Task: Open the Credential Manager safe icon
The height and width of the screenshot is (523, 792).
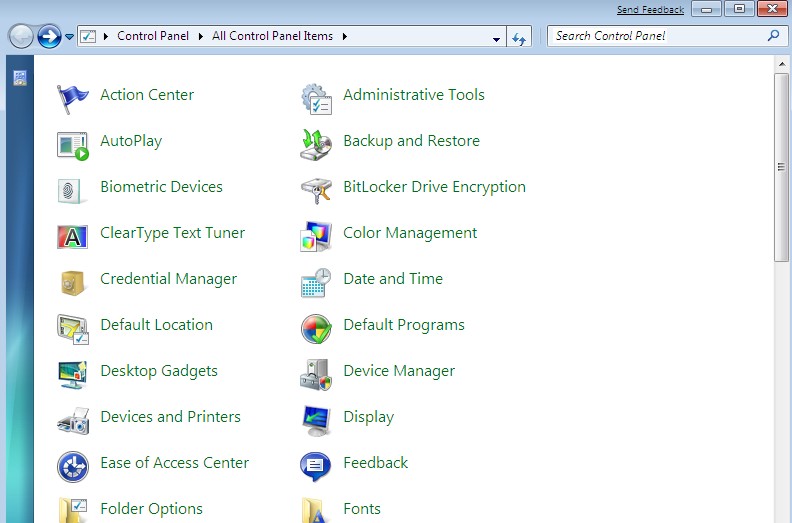Action: [72, 283]
